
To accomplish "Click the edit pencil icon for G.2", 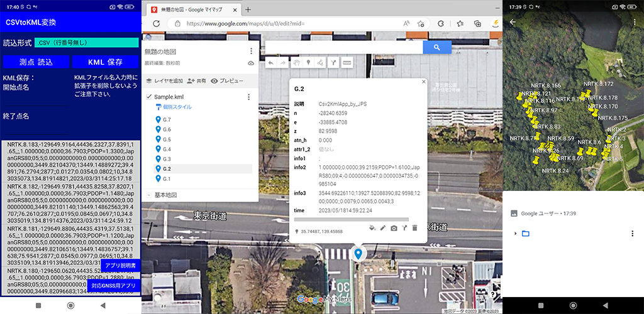I will coord(383,227).
